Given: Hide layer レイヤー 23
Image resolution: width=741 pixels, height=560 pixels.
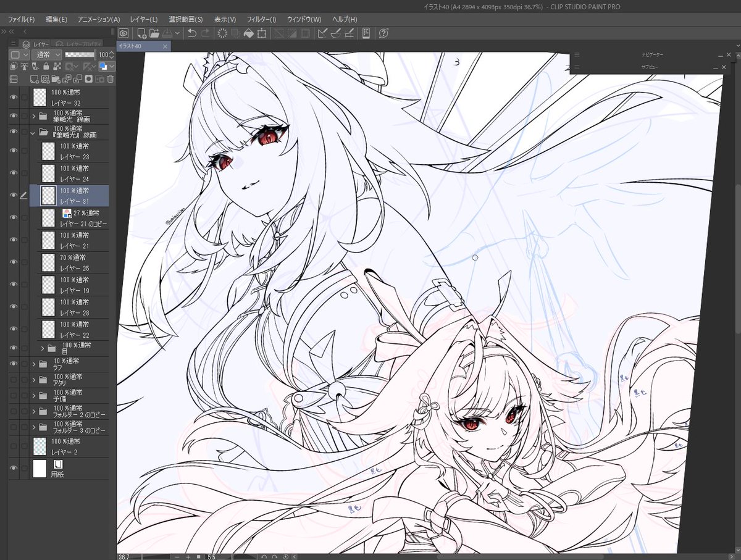Looking at the screenshot, I should pos(14,151).
